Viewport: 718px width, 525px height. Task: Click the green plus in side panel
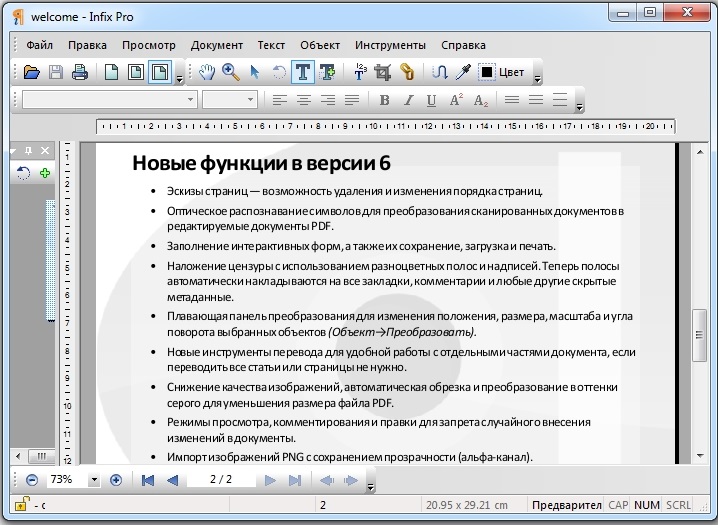(x=44, y=173)
